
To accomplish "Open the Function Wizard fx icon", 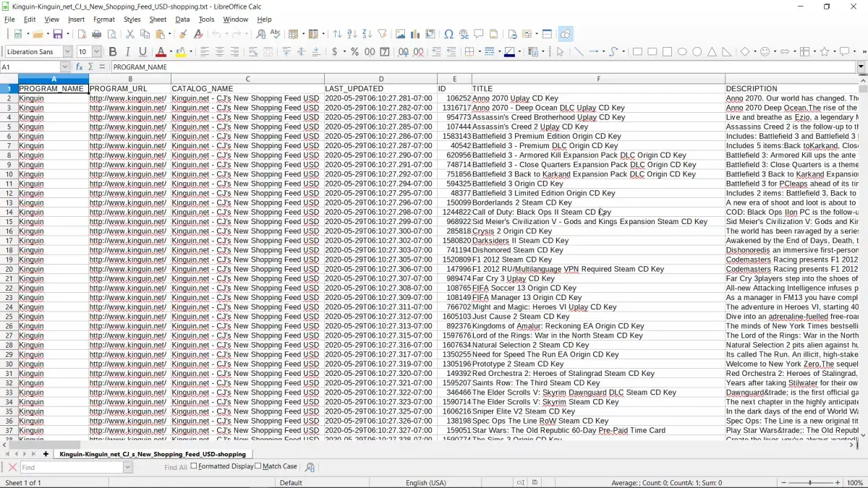I will click(79, 67).
